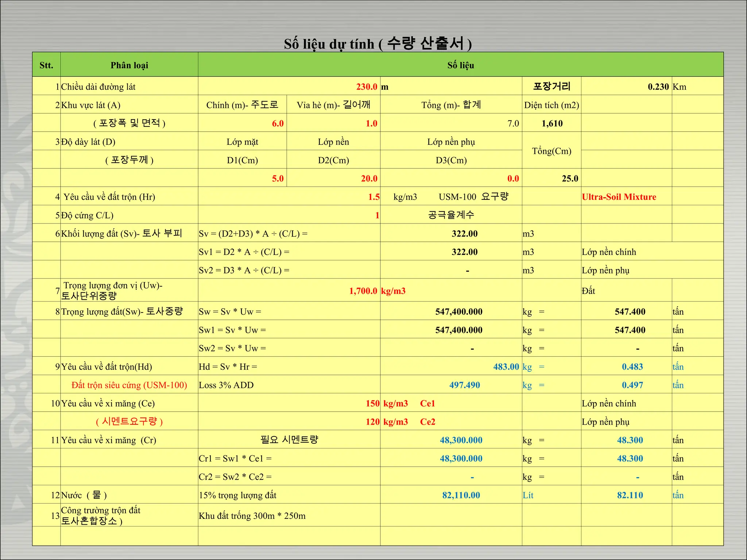The width and height of the screenshot is (747, 560).
Task: Click the 'Khu đất trống 300m * 250m' cell
Action: tap(252, 516)
